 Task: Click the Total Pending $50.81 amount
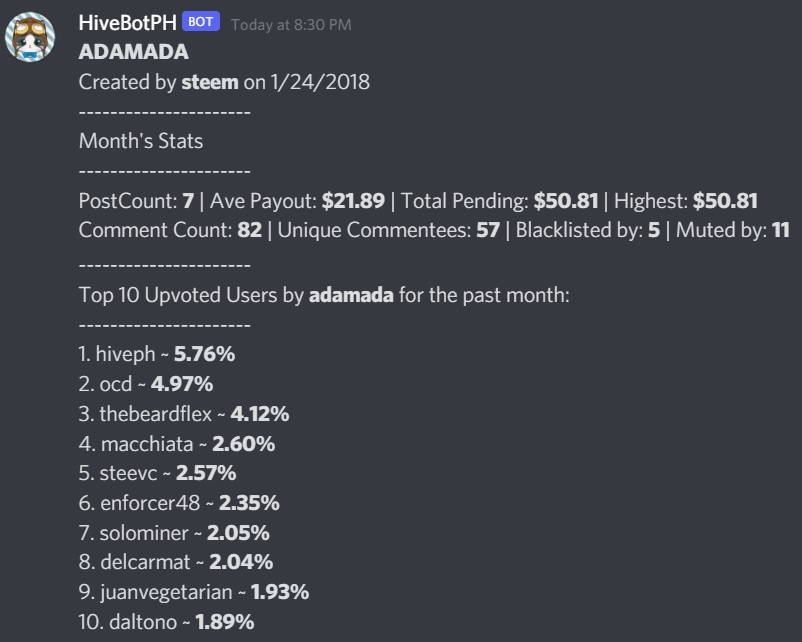[x=566, y=201]
